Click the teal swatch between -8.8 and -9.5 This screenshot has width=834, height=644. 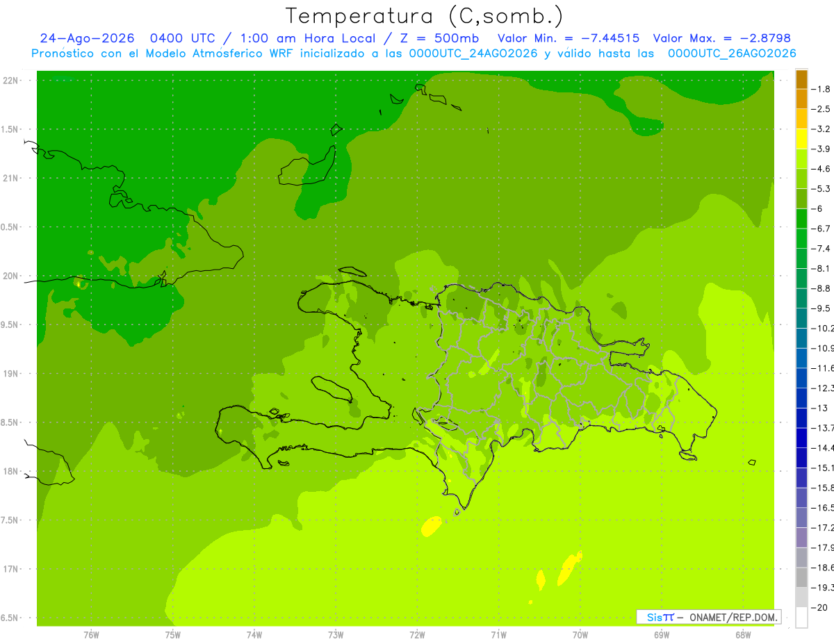point(801,299)
